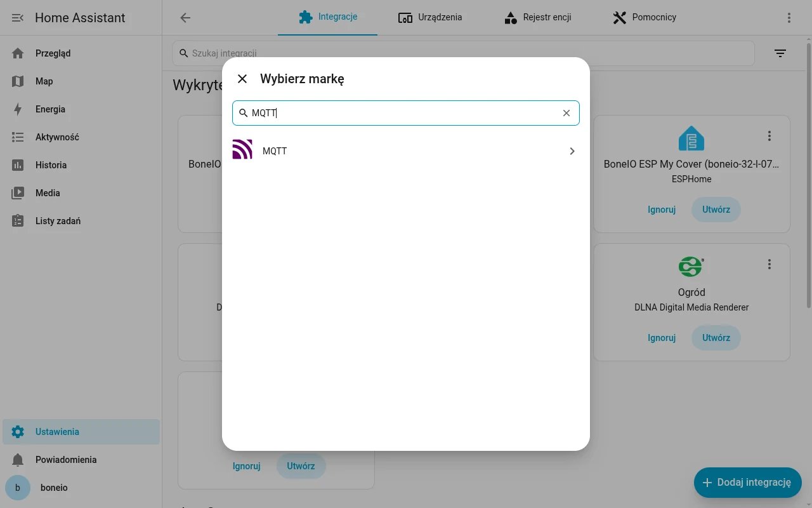Open the Pomocnicy tab

click(x=645, y=17)
